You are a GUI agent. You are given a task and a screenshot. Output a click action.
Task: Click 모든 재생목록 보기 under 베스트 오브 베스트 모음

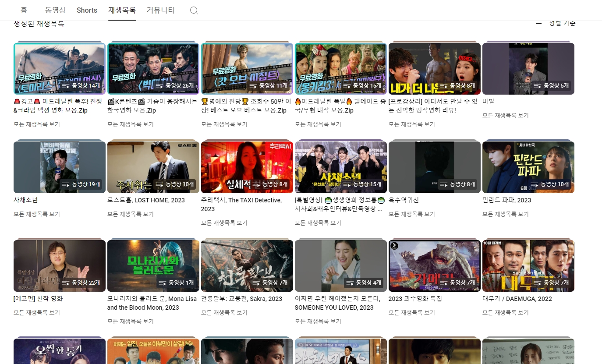pos(224,124)
